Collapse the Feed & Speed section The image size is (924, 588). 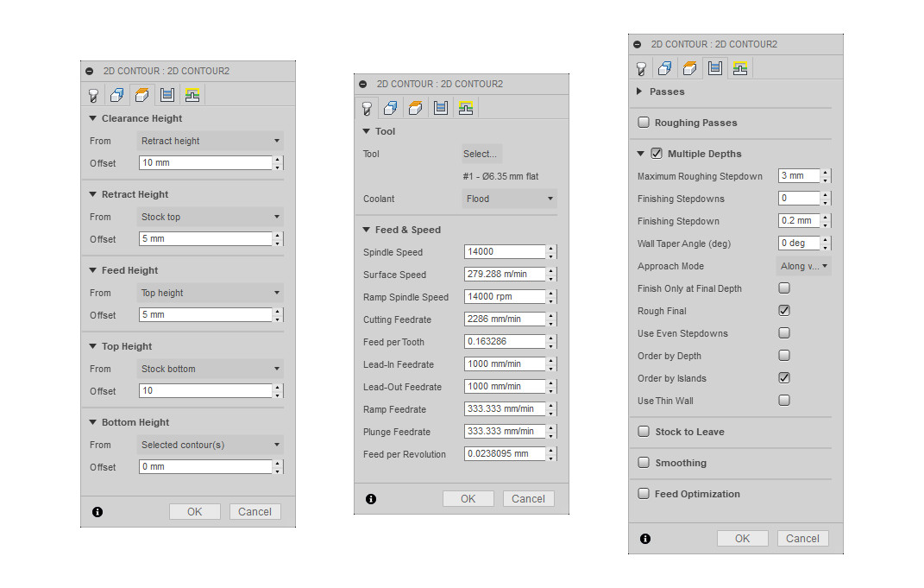click(x=366, y=230)
